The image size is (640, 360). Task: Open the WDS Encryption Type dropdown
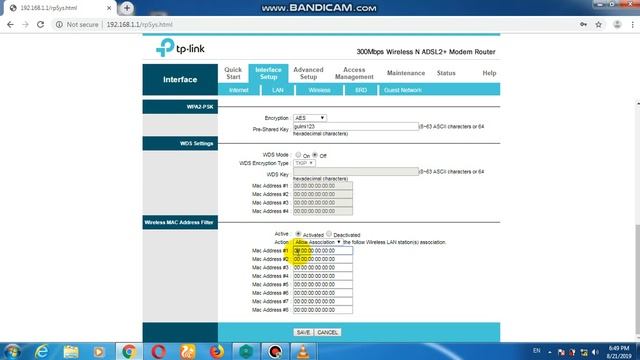304,163
